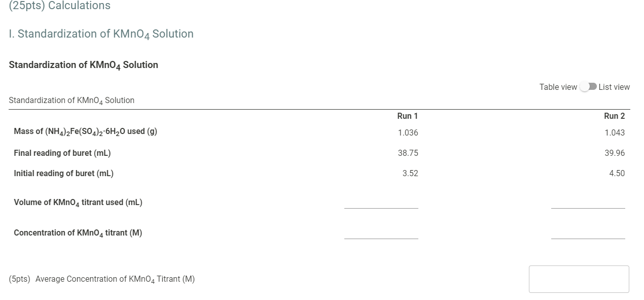Click the Table view label

click(558, 87)
